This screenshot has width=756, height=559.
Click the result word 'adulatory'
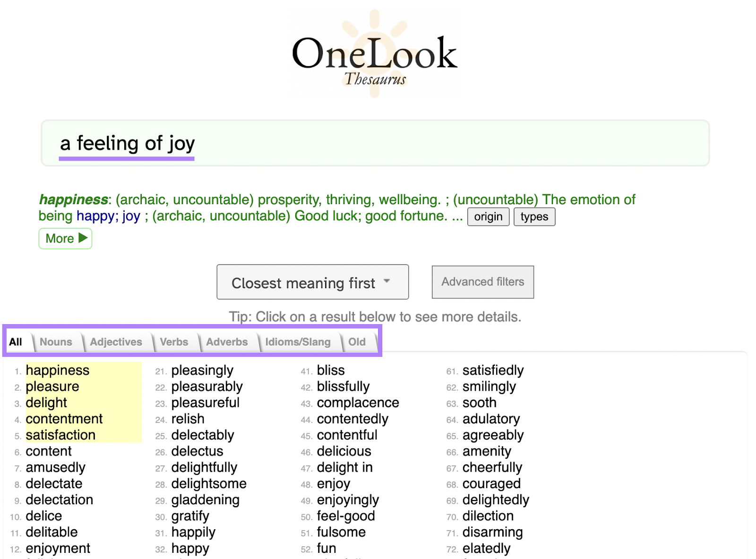click(491, 419)
